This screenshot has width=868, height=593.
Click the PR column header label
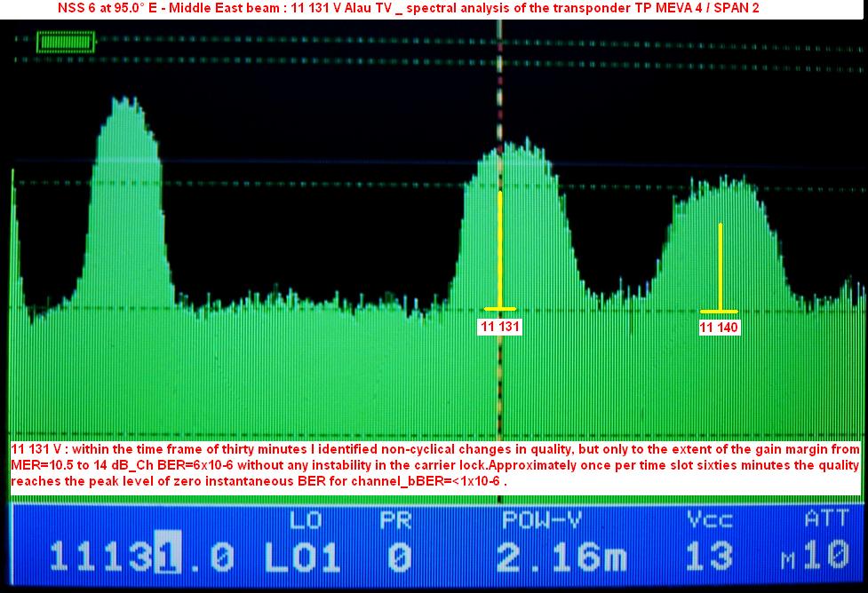[x=394, y=519]
